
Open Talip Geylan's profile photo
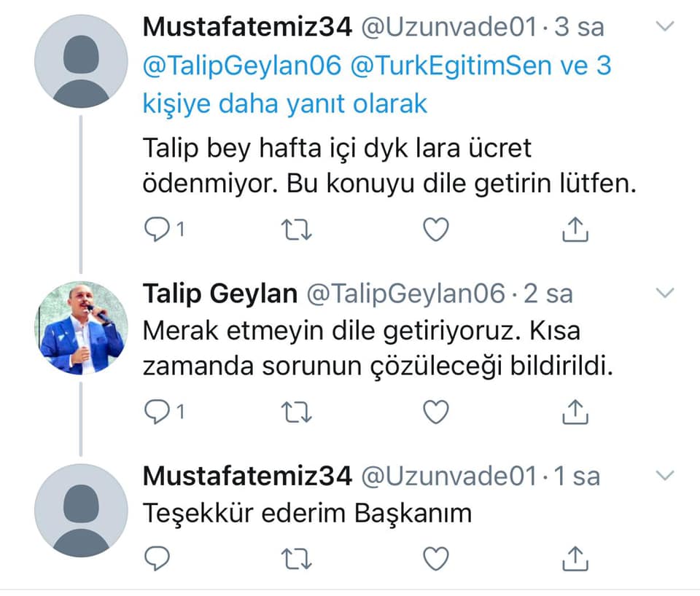point(82,328)
